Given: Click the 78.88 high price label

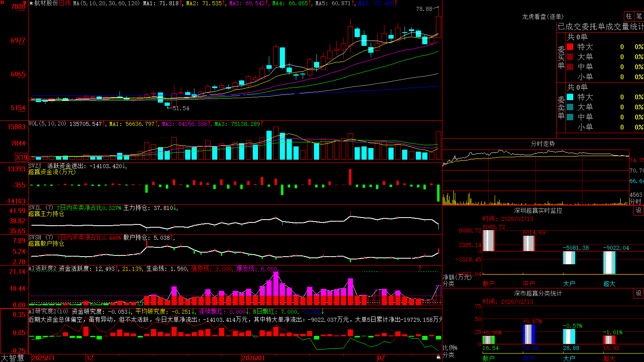Looking at the screenshot, I should pos(424,8).
